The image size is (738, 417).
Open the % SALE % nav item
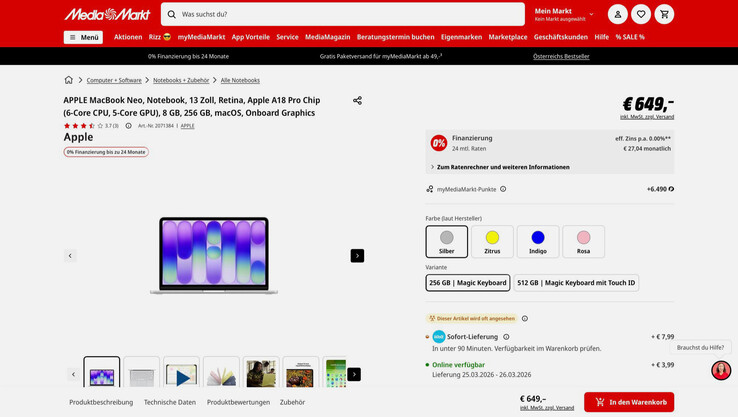pyautogui.click(x=630, y=37)
